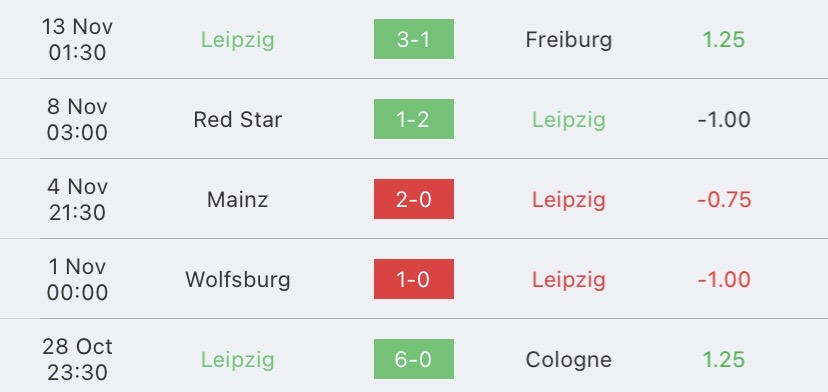This screenshot has width=828, height=392.
Task: Select the Freiburg team name
Action: (569, 40)
